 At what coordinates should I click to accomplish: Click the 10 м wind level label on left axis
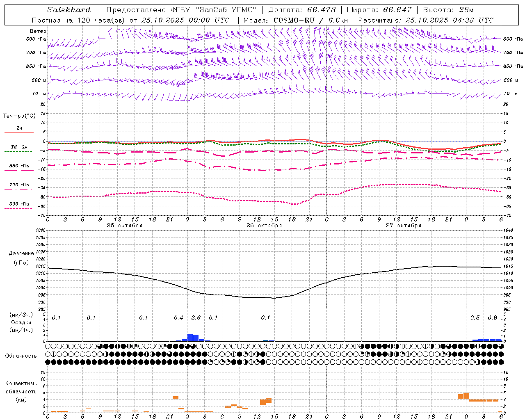pos(39,94)
